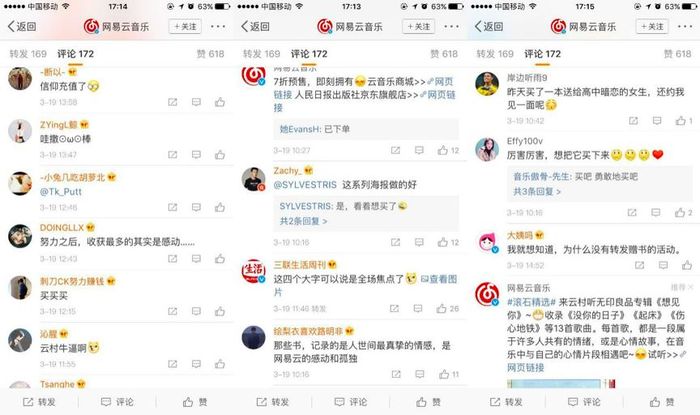Like the 徐梨衣喜欢路明非 comment
The width and height of the screenshot is (700, 415).
coord(449,374)
